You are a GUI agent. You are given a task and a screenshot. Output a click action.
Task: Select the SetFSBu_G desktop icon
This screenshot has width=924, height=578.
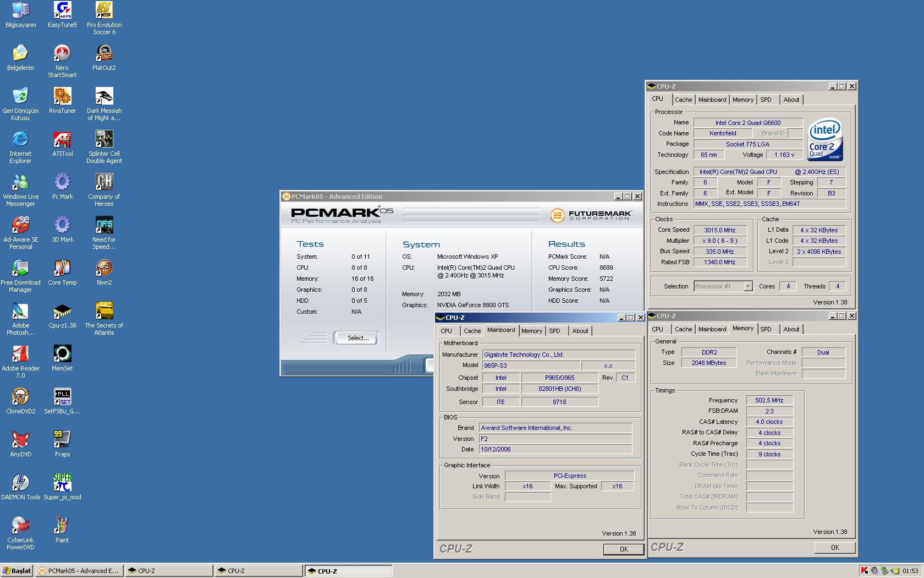[62, 401]
